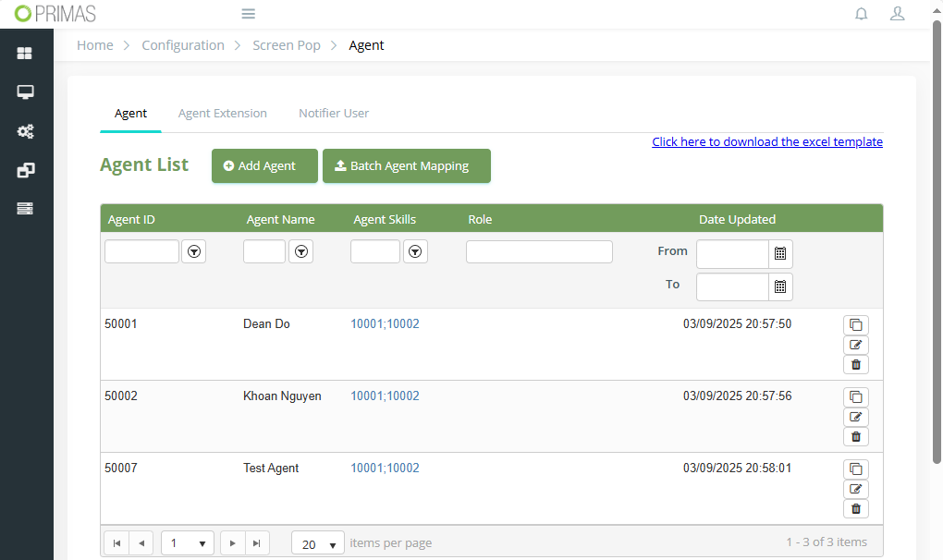Open the From date calendar picker
Image resolution: width=943 pixels, height=560 pixels.
(x=780, y=254)
